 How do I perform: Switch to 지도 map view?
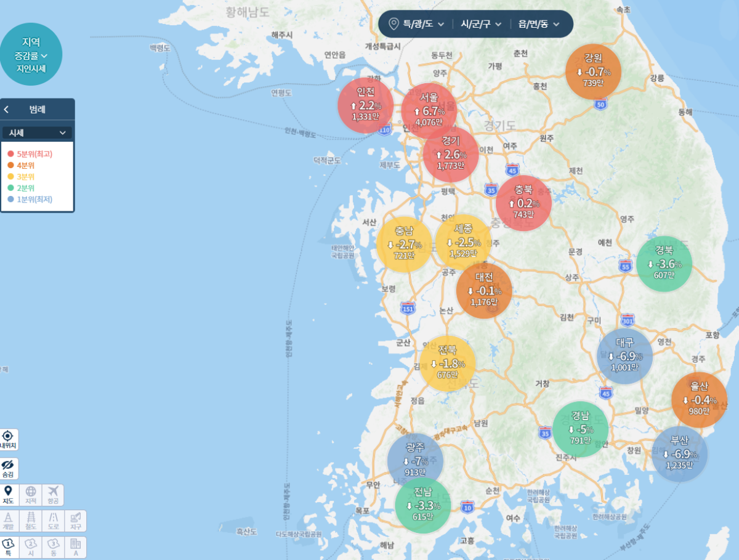(x=9, y=495)
